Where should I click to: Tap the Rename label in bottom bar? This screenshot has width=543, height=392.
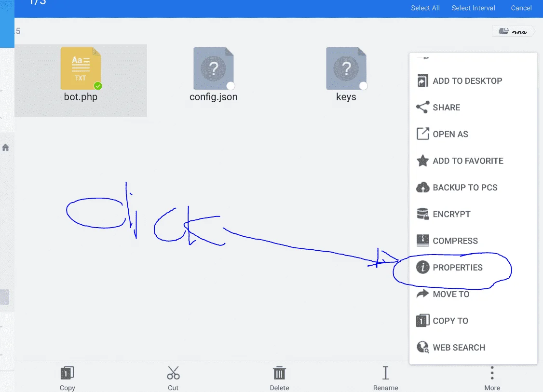tap(385, 388)
